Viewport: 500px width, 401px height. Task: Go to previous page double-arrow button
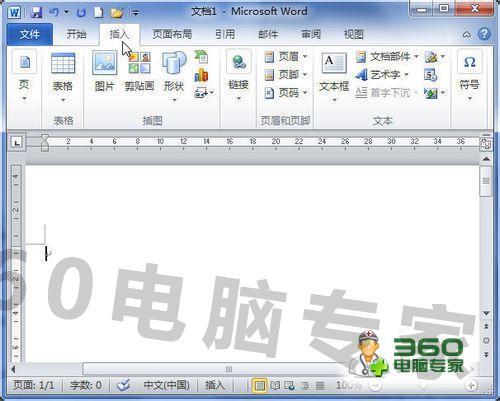coord(486,327)
